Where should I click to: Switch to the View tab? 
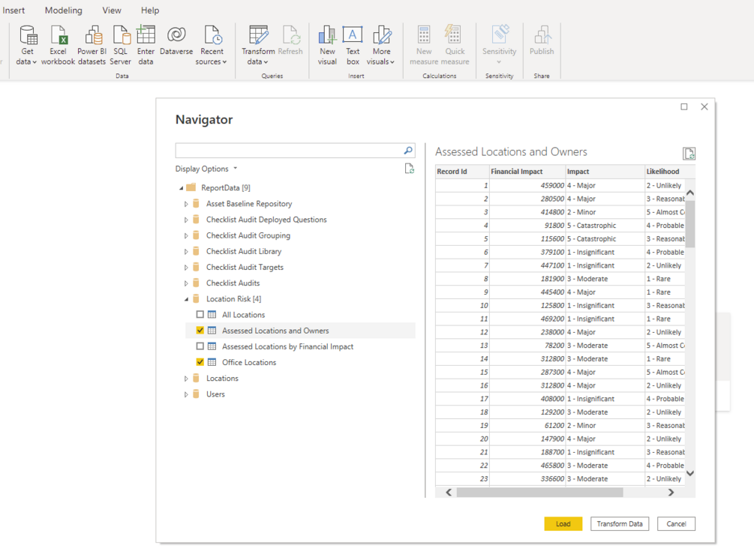pos(112,10)
